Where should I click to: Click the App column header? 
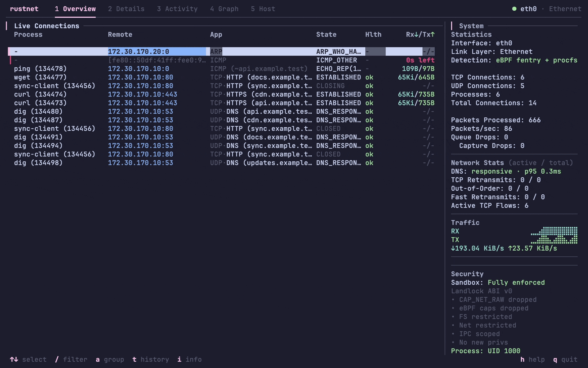216,35
